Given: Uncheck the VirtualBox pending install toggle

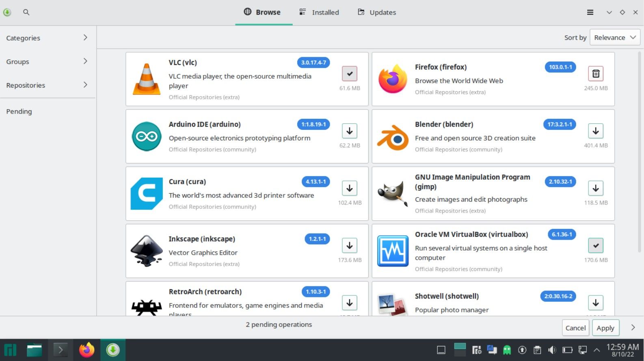Looking at the screenshot, I should (x=596, y=245).
